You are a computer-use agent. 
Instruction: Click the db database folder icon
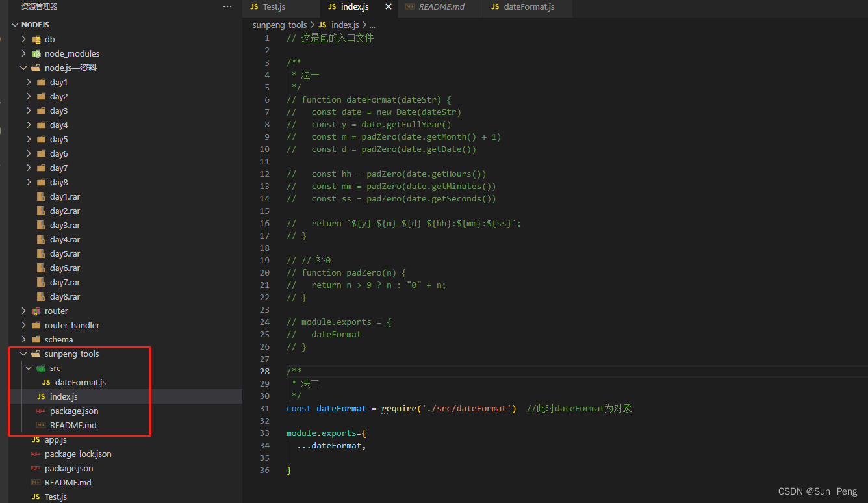click(36, 39)
